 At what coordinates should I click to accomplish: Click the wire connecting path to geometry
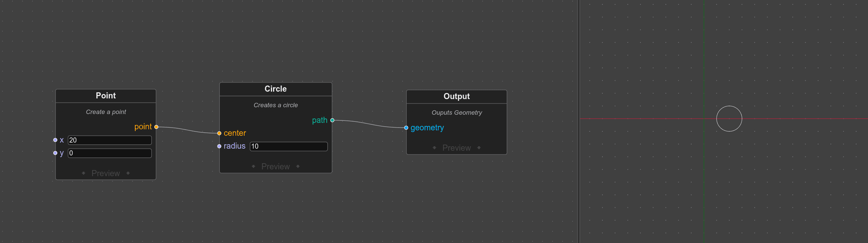click(x=369, y=124)
